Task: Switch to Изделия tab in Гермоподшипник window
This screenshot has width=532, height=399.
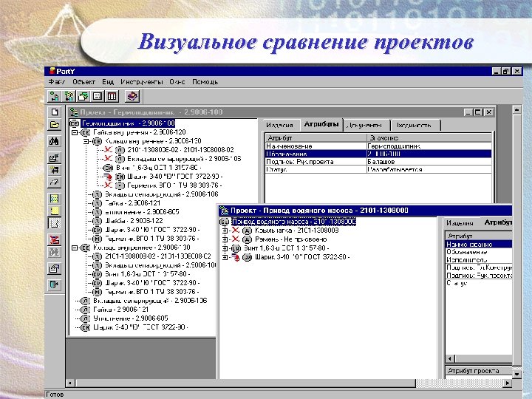Action: tap(279, 125)
